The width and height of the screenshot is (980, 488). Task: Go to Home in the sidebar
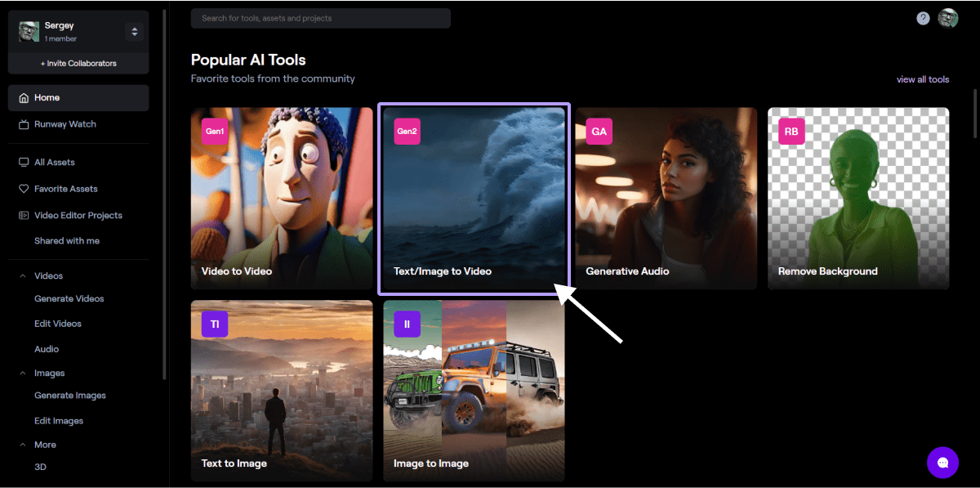pos(78,97)
